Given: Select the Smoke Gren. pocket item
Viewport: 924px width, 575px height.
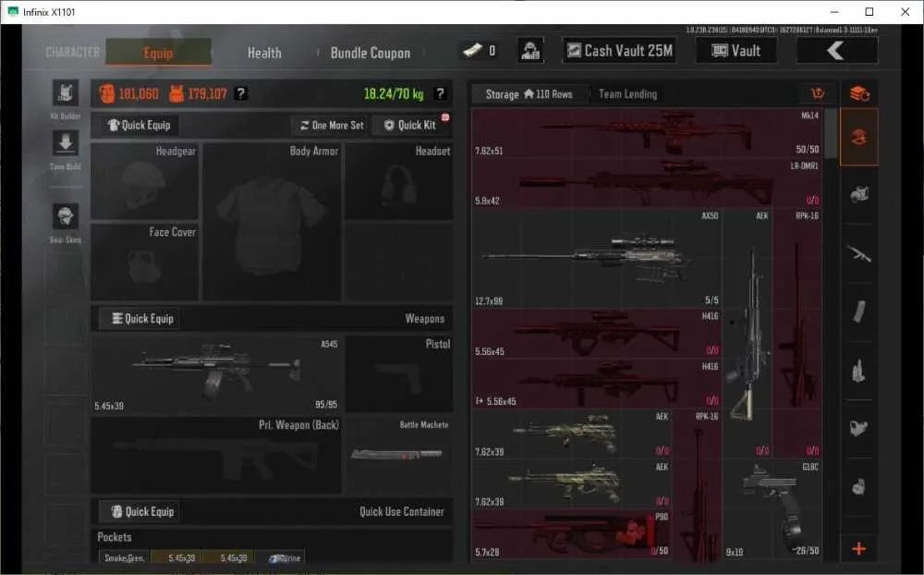Looking at the screenshot, I should click(x=125, y=557).
